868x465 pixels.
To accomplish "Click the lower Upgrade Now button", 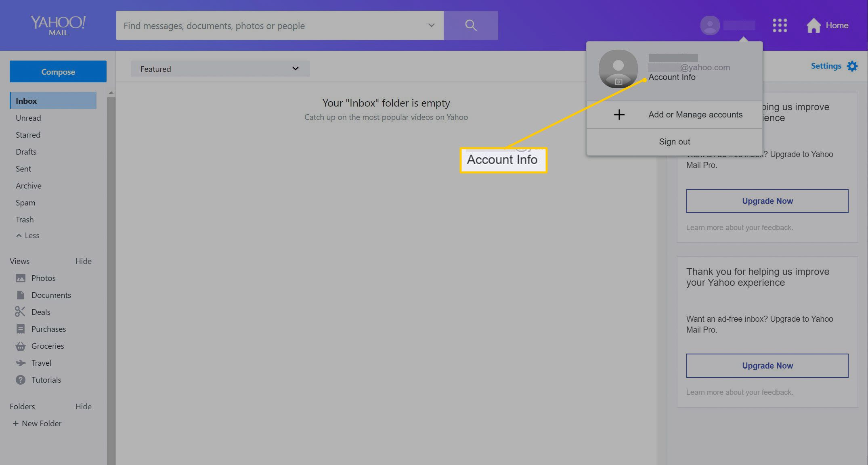I will (767, 366).
